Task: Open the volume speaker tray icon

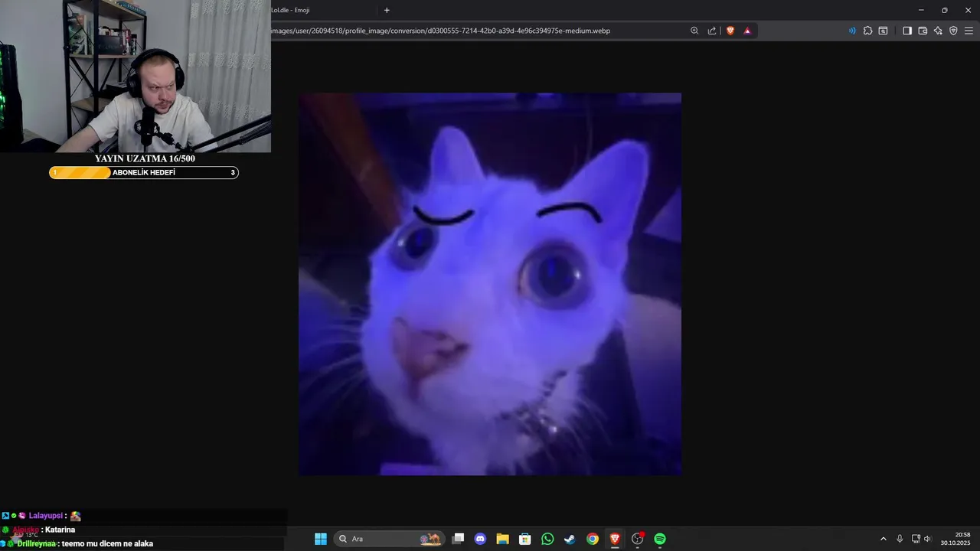Action: pyautogui.click(x=928, y=539)
